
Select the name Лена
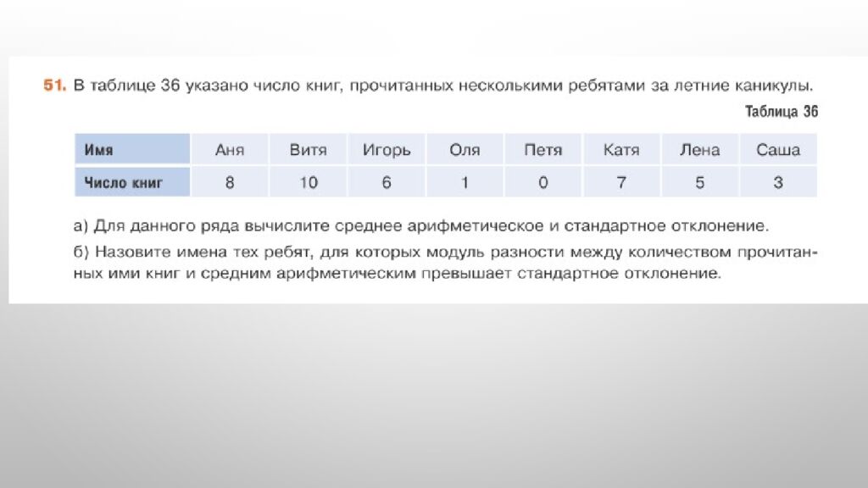(698, 148)
